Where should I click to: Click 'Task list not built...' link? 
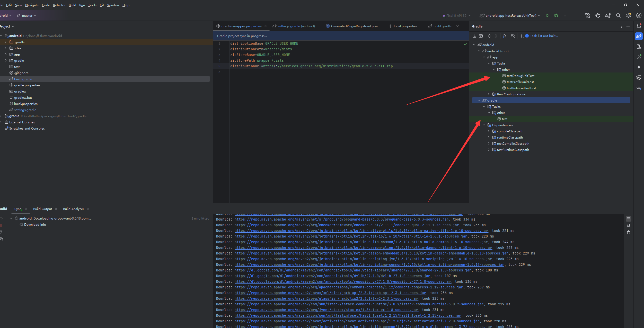coord(544,36)
